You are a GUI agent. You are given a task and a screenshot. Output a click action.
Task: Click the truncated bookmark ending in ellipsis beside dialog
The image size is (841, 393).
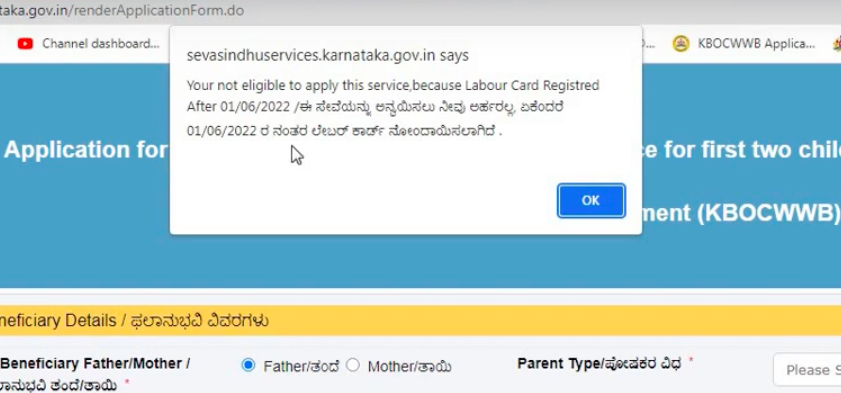click(648, 44)
